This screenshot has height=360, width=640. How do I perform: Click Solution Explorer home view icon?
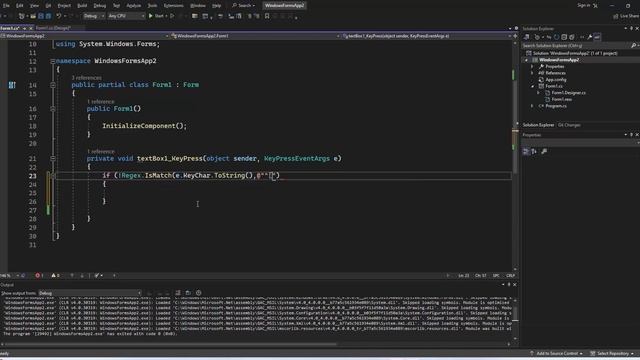click(x=527, y=37)
